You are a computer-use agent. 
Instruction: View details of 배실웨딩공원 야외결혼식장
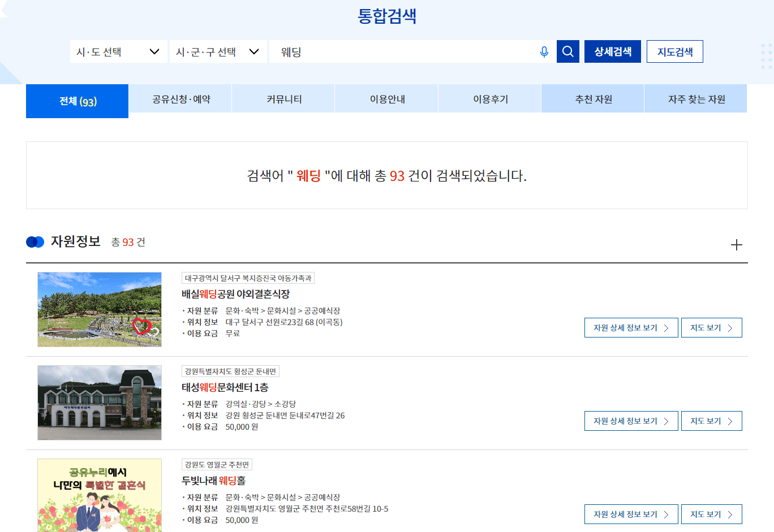tap(631, 327)
